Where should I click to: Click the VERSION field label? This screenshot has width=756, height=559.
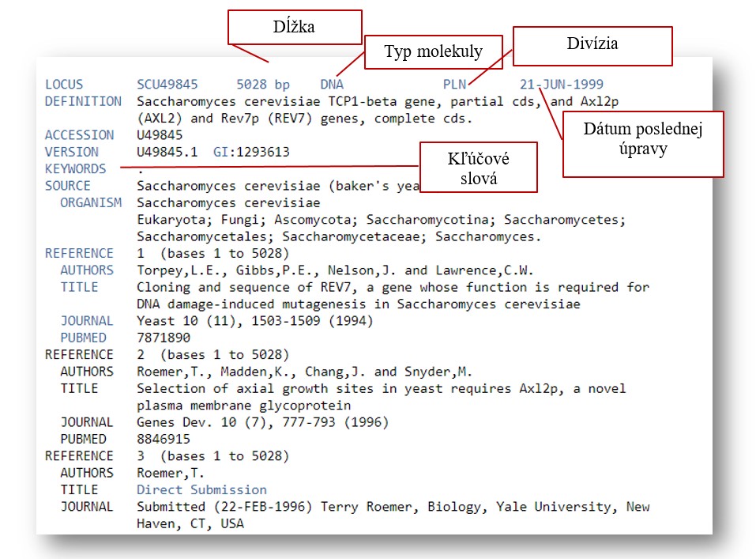point(72,152)
